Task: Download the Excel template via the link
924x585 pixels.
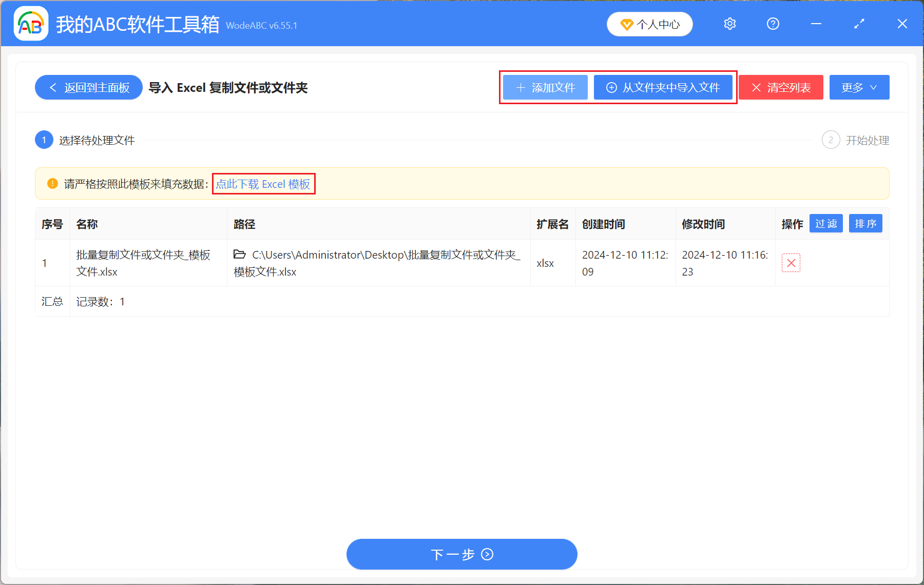Action: [x=263, y=184]
